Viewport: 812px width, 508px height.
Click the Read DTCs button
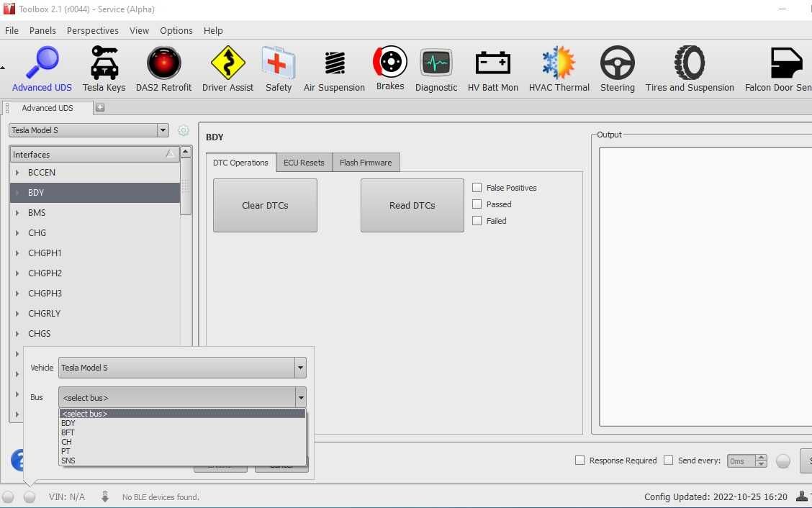(x=412, y=206)
